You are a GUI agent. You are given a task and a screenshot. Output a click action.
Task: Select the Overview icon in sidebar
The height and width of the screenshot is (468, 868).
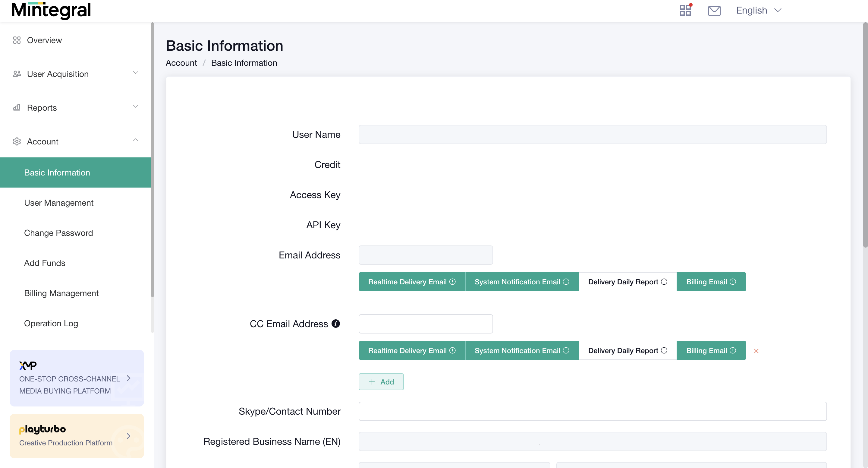(x=17, y=40)
